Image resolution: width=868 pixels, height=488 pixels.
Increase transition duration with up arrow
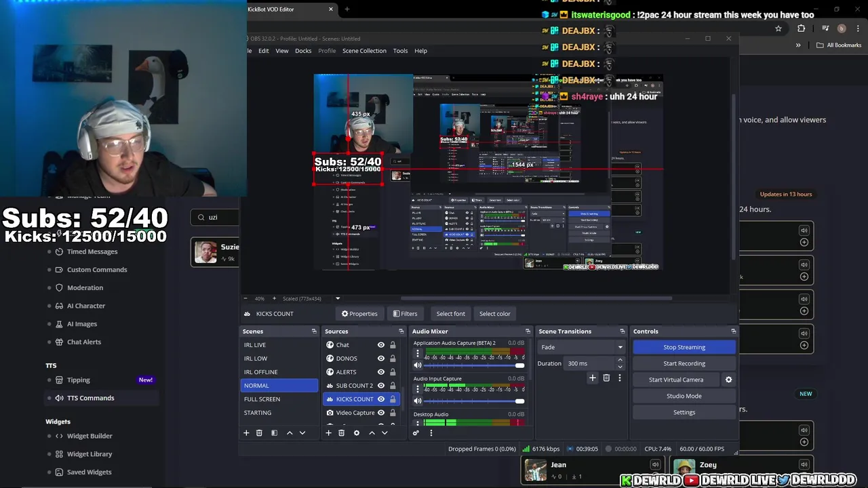coord(620,361)
